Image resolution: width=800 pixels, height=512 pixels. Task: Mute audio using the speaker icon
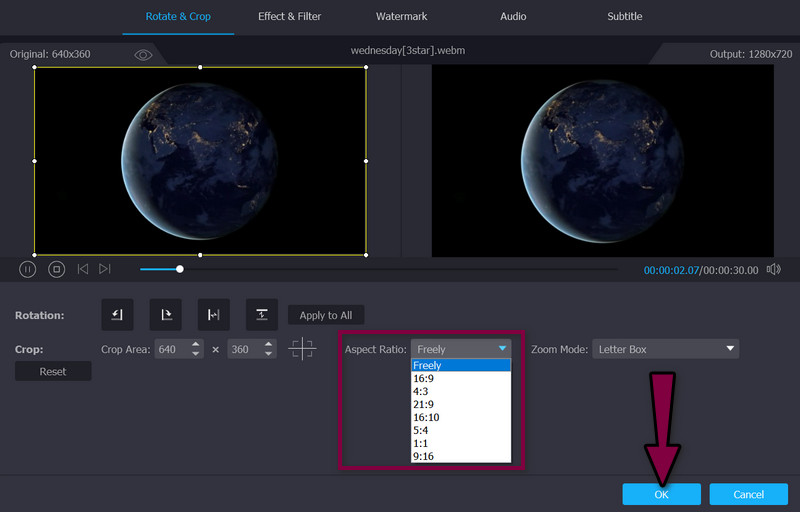[x=773, y=269]
